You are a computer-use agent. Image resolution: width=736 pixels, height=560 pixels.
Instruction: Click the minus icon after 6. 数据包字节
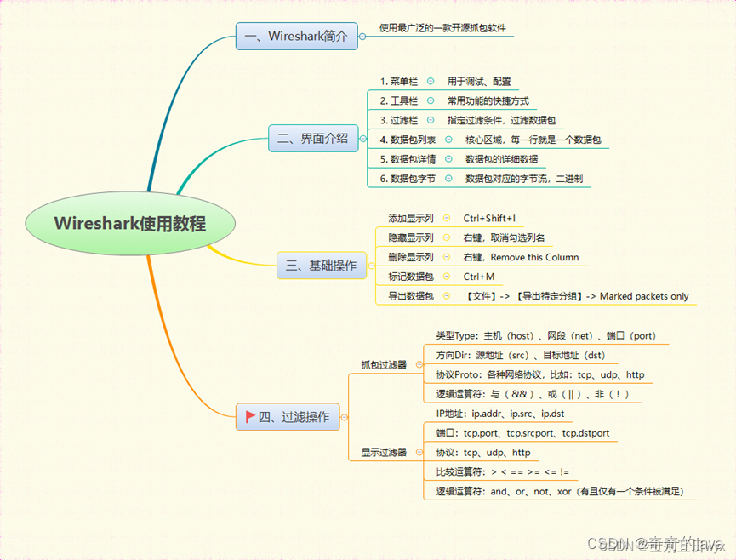point(448,177)
